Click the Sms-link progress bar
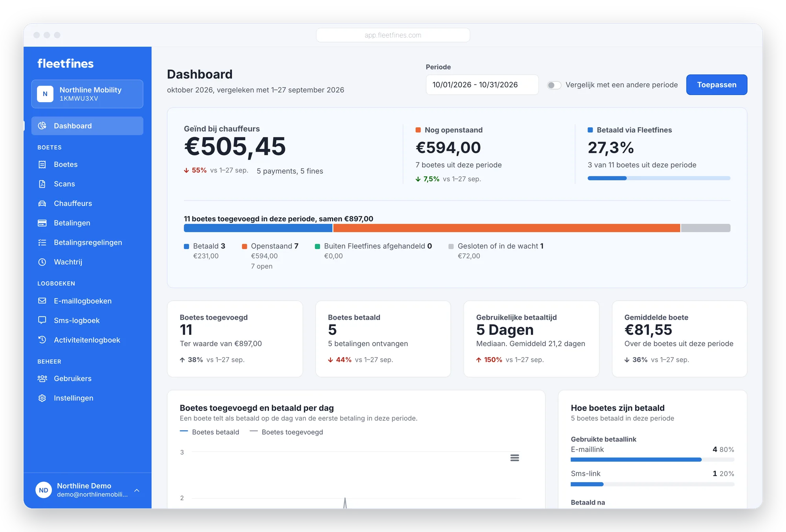Screen dimensions: 786x532 click(652, 484)
